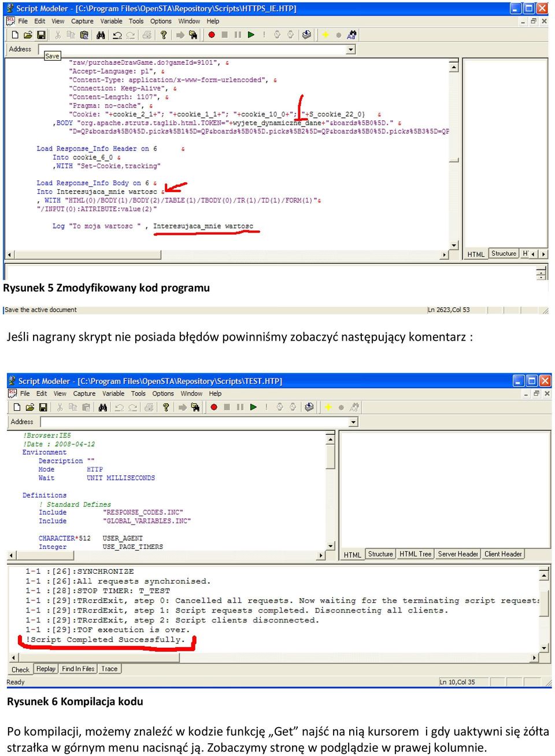Click Help question mark in TEST.HTP window

pyautogui.click(x=166, y=407)
